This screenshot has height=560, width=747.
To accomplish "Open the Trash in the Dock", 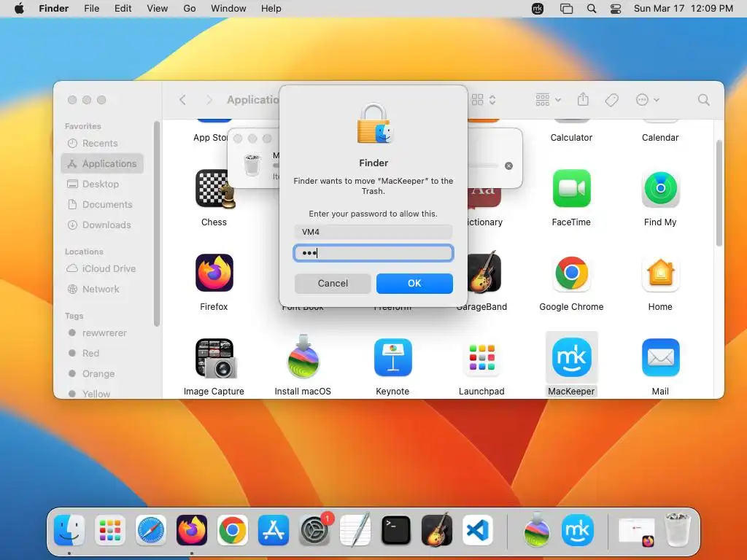I will (678, 530).
